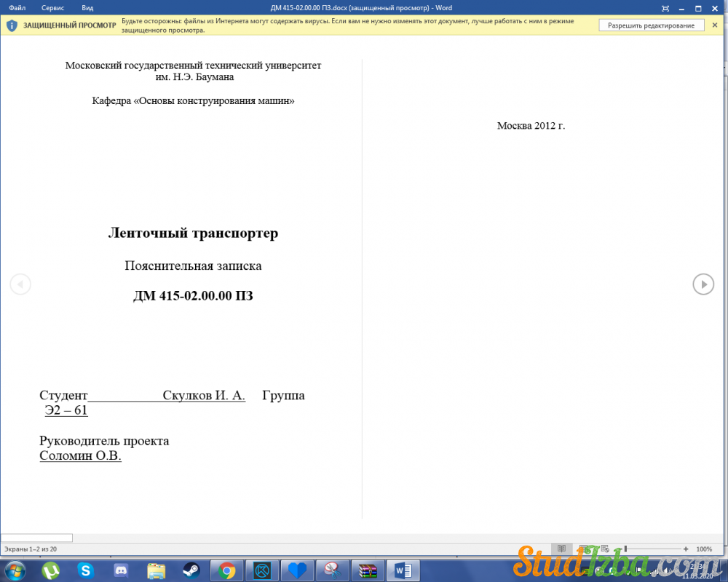Switch to Word in taskbar
Screen dimensions: 728x582
coord(403,570)
